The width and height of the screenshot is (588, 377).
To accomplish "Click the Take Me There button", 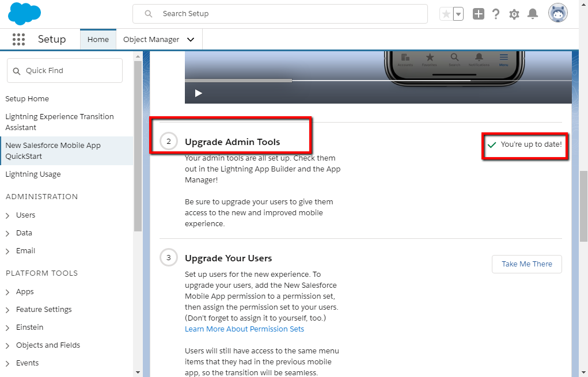I will pos(526,264).
